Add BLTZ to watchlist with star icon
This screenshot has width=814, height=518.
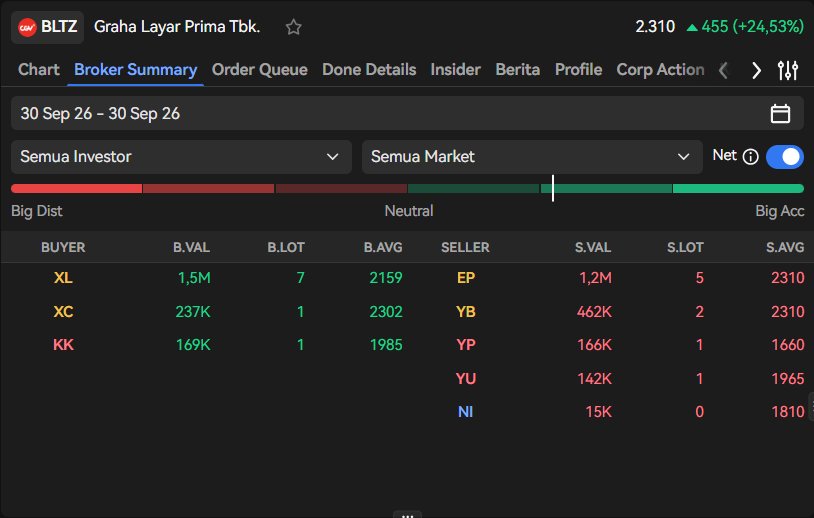click(293, 26)
